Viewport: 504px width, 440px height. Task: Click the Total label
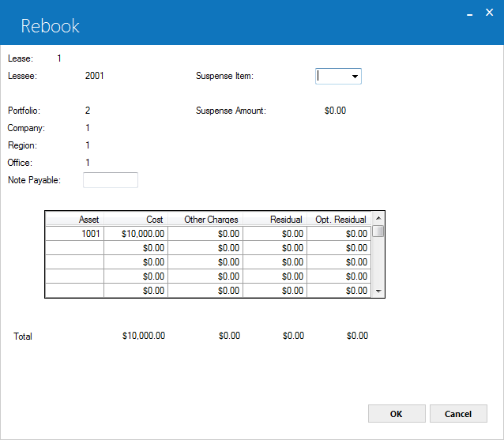pyautogui.click(x=23, y=337)
